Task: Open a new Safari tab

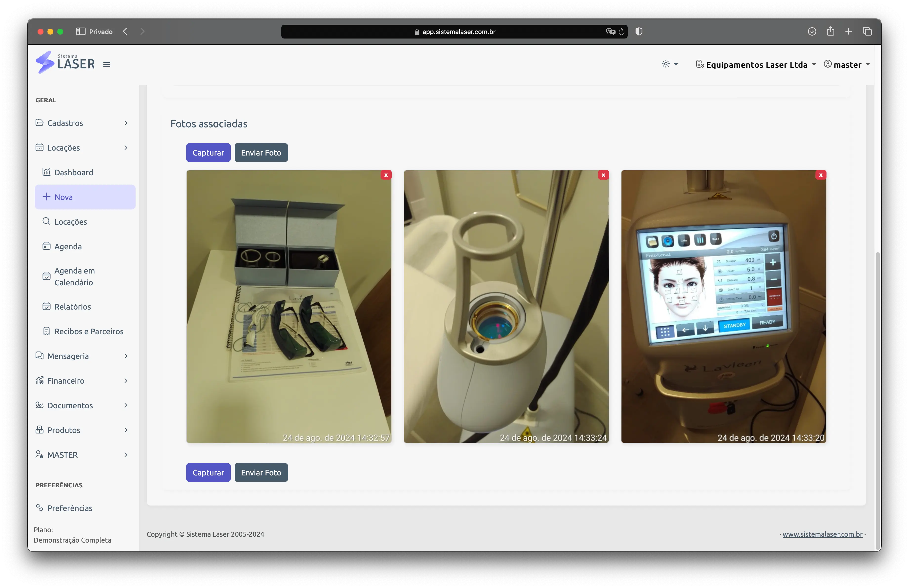Action: [x=849, y=32]
